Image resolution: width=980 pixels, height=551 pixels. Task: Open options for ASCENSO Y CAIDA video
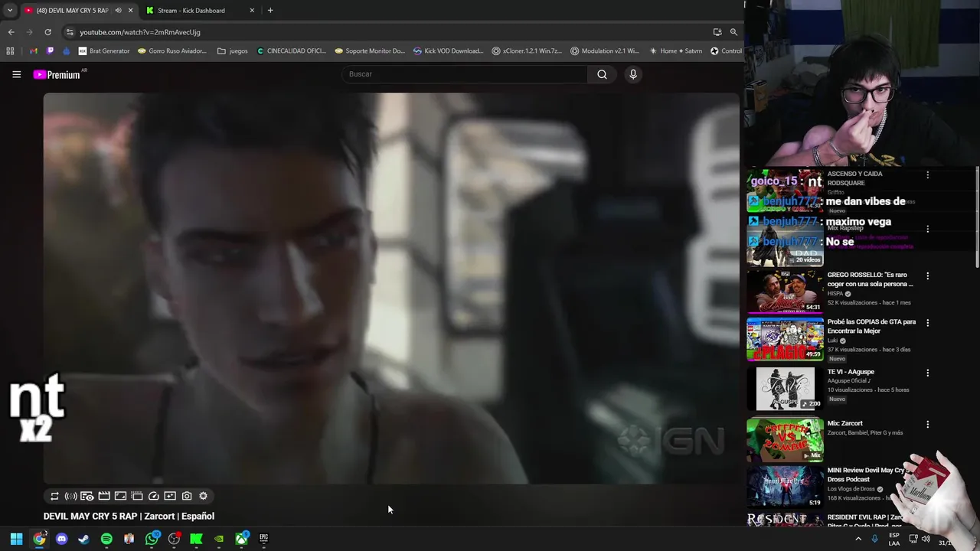pos(927,175)
